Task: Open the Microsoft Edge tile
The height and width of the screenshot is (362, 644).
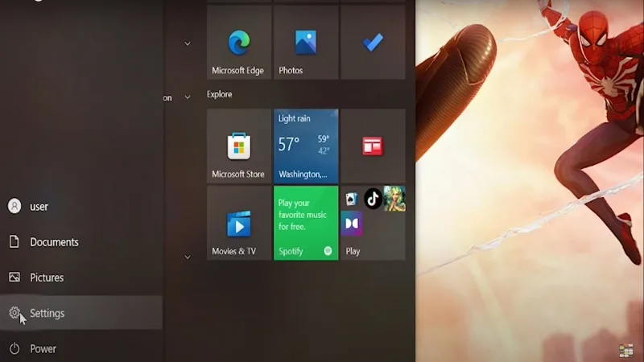Action: click(x=239, y=43)
